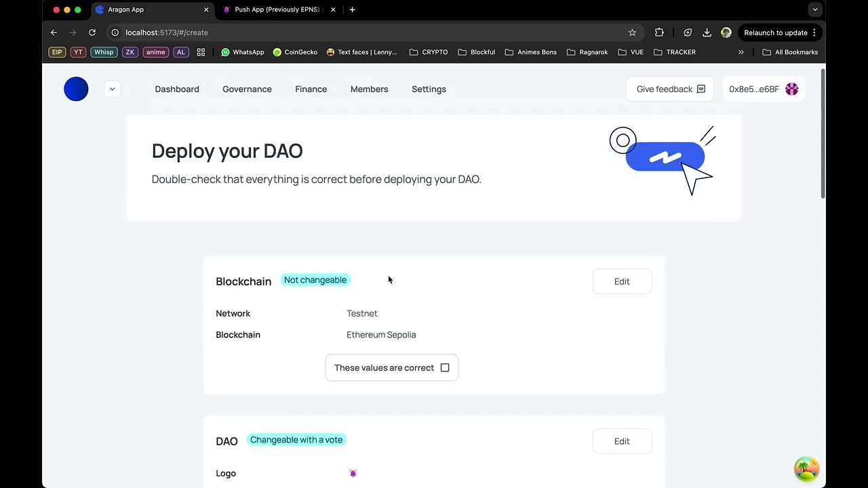Click the blue DAO avatar circle
Image resolution: width=868 pixels, height=488 pixels.
pyautogui.click(x=76, y=89)
